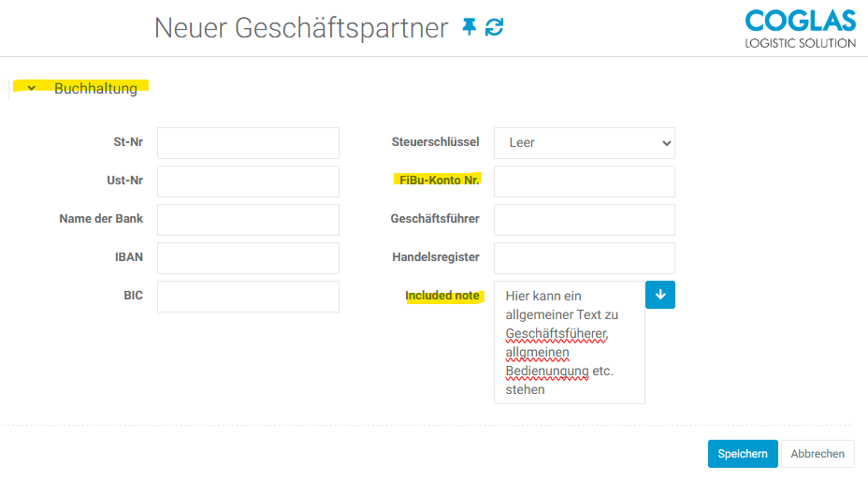Click the IBAN label
Viewport: 868px width, 480px height.
pyautogui.click(x=128, y=257)
